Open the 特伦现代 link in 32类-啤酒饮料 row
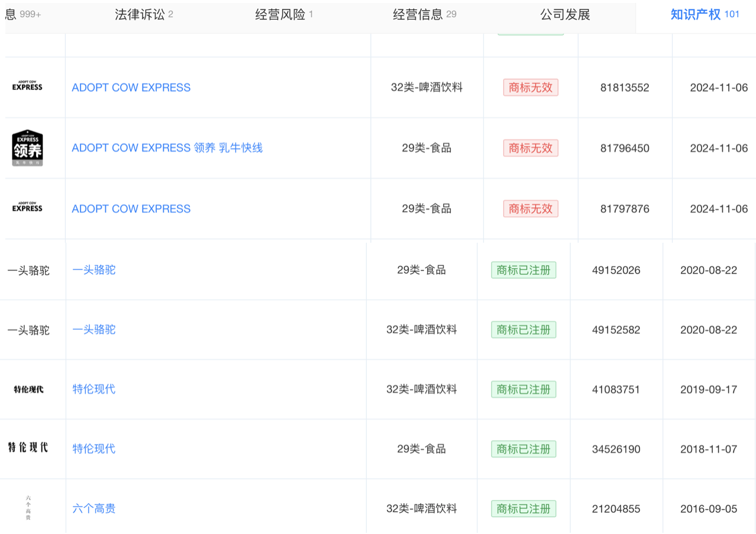The image size is (756, 534). pyautogui.click(x=94, y=389)
